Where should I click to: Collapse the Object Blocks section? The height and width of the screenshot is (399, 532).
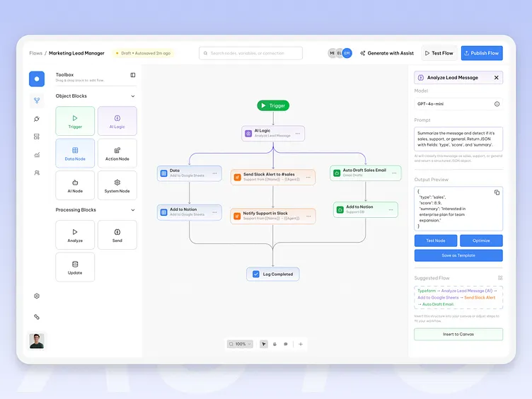click(133, 96)
